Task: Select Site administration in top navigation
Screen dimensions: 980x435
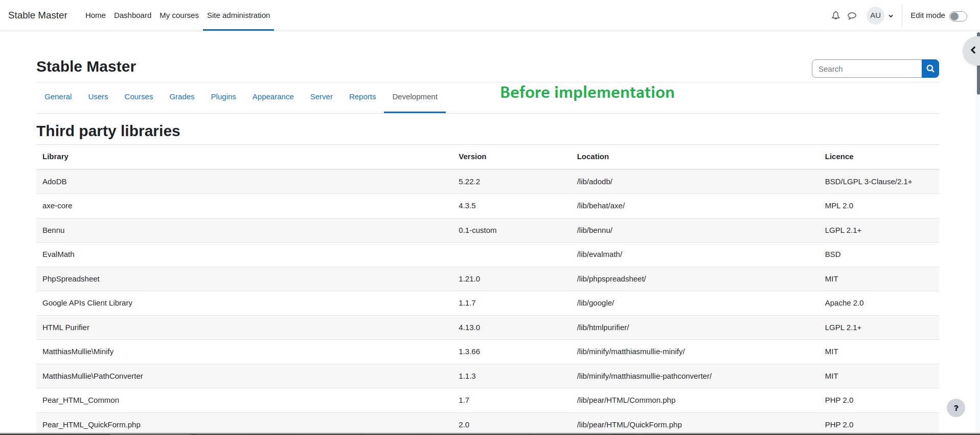Action: (238, 15)
